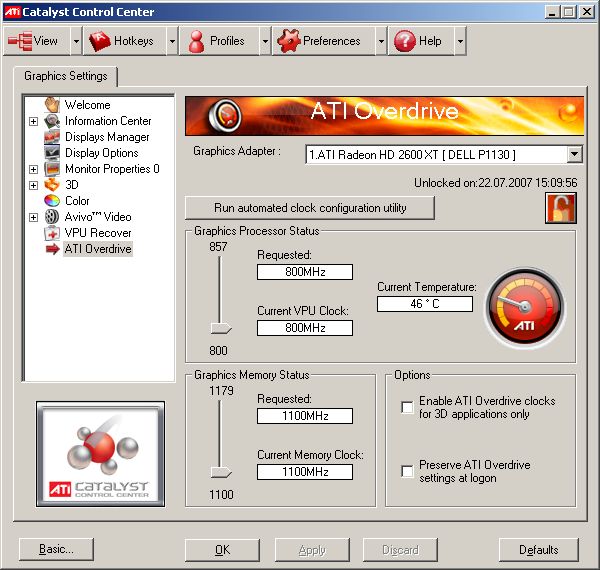
Task: Click the 857 GPU max clock label
Action: point(218,247)
